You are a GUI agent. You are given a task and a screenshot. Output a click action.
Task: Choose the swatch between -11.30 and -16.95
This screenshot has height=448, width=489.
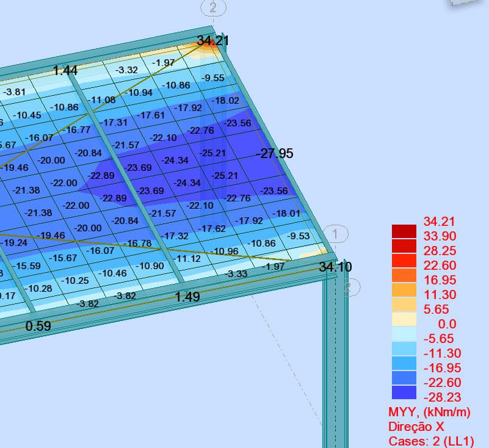click(x=404, y=363)
